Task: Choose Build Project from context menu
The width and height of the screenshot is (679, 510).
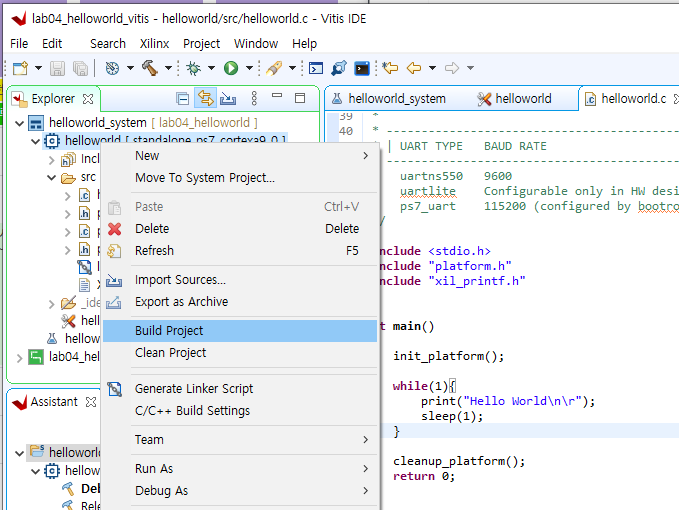Action: point(240,331)
